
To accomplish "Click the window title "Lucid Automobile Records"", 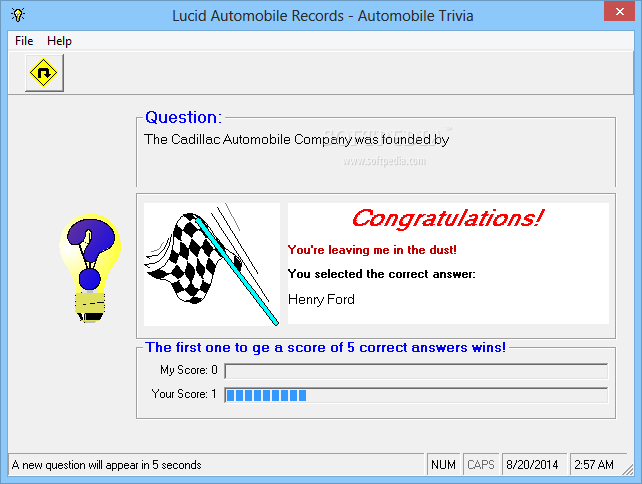I will click(323, 16).
